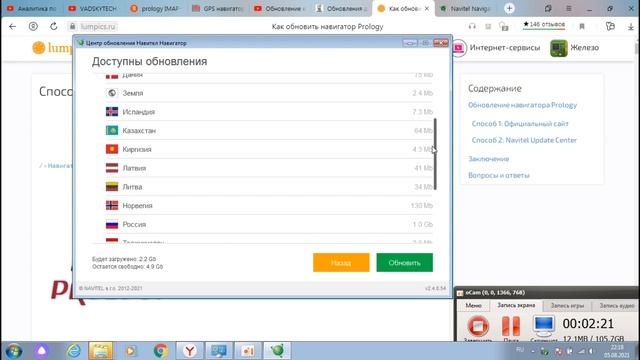Go back in the browser
640x360 pixels.
click(x=13, y=27)
